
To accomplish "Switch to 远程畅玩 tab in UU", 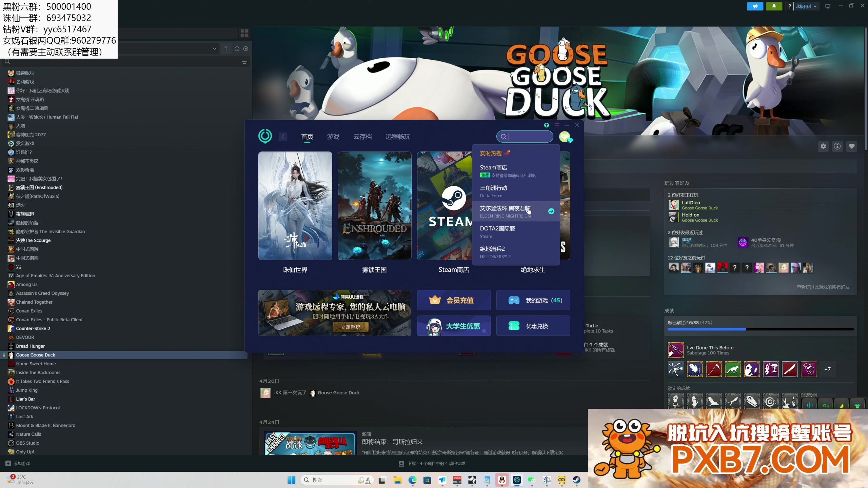I will pyautogui.click(x=398, y=137).
